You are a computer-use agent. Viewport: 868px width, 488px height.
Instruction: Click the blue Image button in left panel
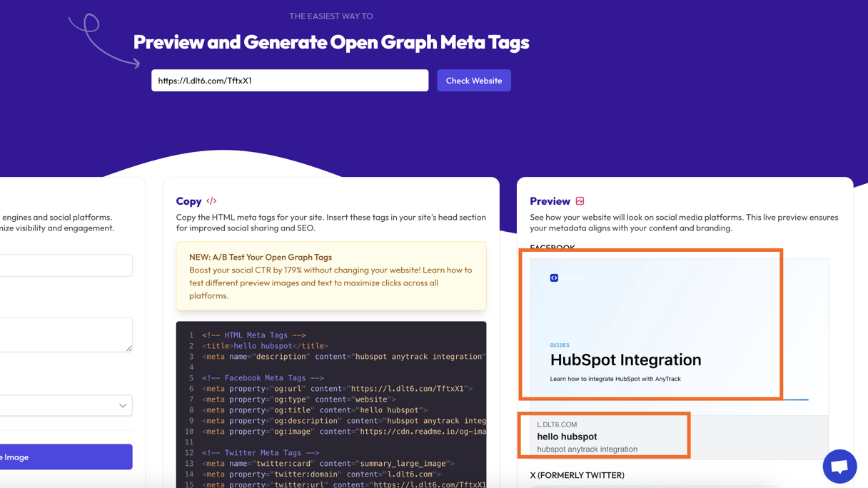pos(66,457)
